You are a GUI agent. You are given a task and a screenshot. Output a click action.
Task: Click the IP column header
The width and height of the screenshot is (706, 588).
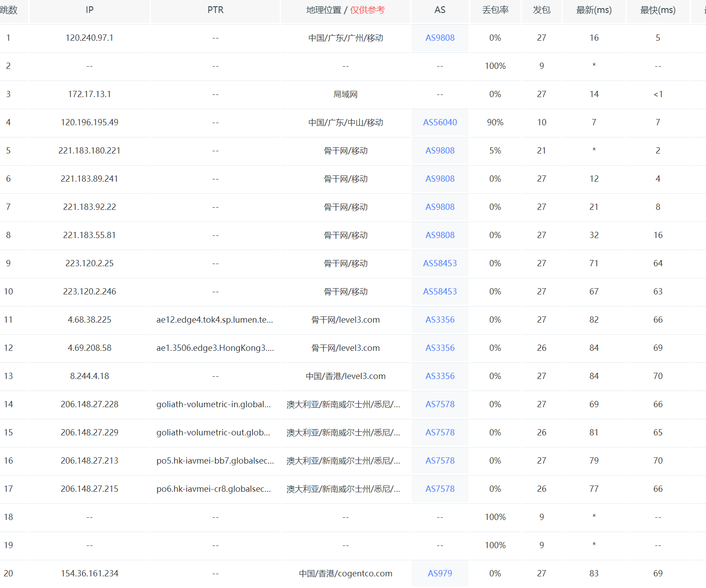[x=90, y=10]
